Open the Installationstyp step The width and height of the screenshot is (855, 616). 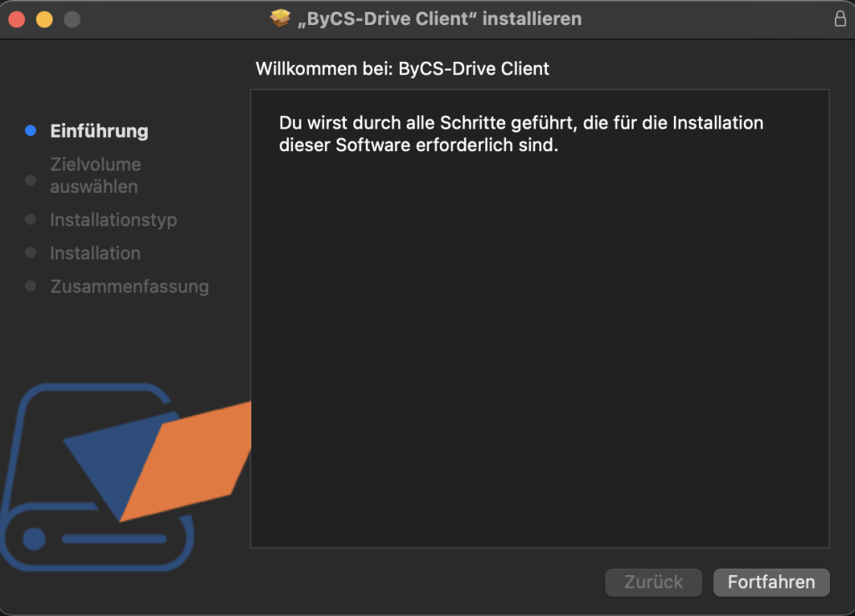(x=114, y=220)
